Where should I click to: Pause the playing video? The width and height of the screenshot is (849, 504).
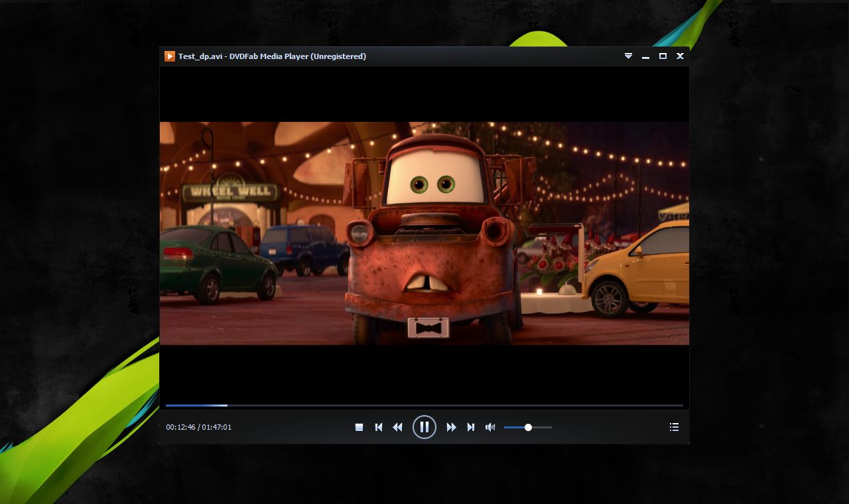coord(424,427)
